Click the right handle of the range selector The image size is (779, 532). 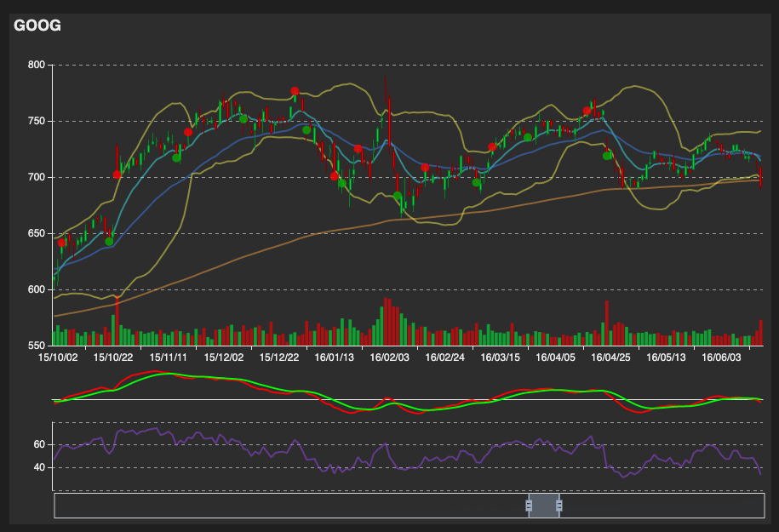(559, 506)
